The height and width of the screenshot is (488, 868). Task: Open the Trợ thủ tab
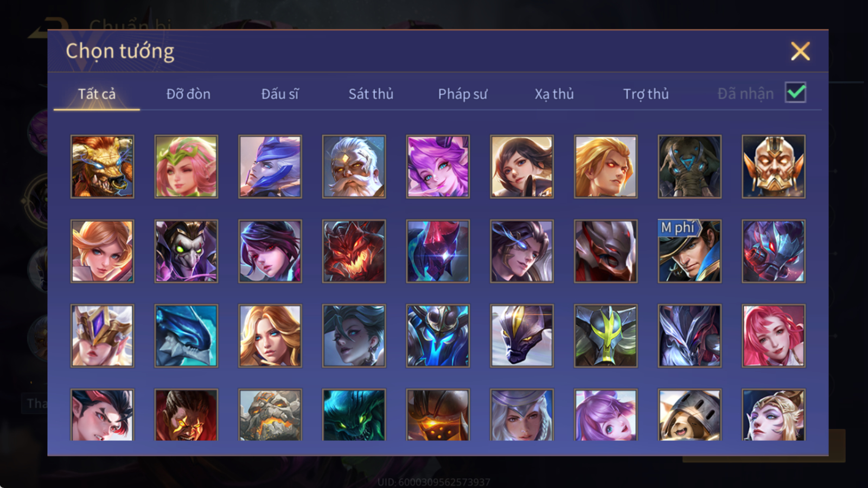pyautogui.click(x=646, y=94)
